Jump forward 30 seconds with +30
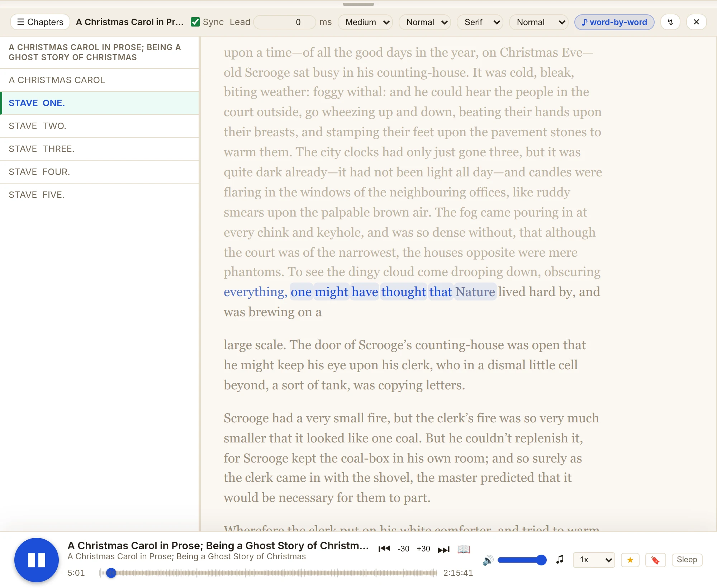The image size is (717, 588). pyautogui.click(x=423, y=549)
